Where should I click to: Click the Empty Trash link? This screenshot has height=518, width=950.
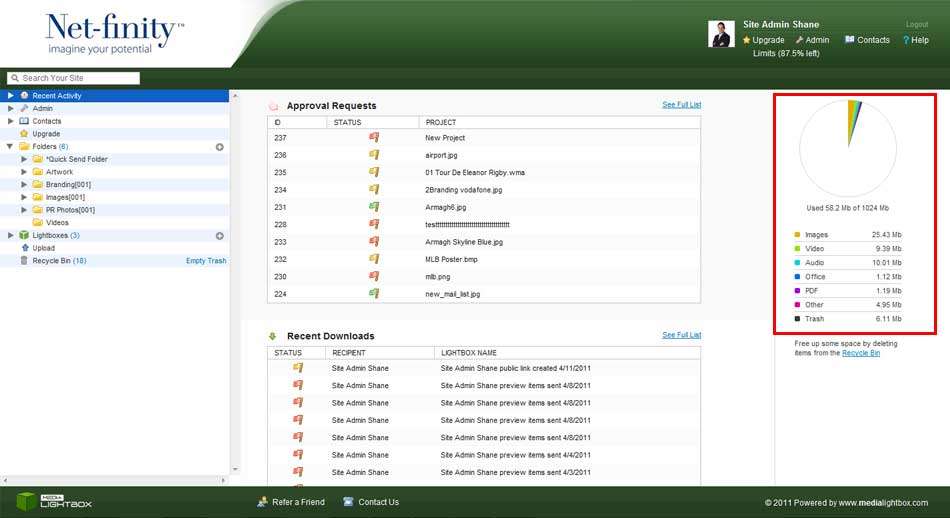[206, 261]
